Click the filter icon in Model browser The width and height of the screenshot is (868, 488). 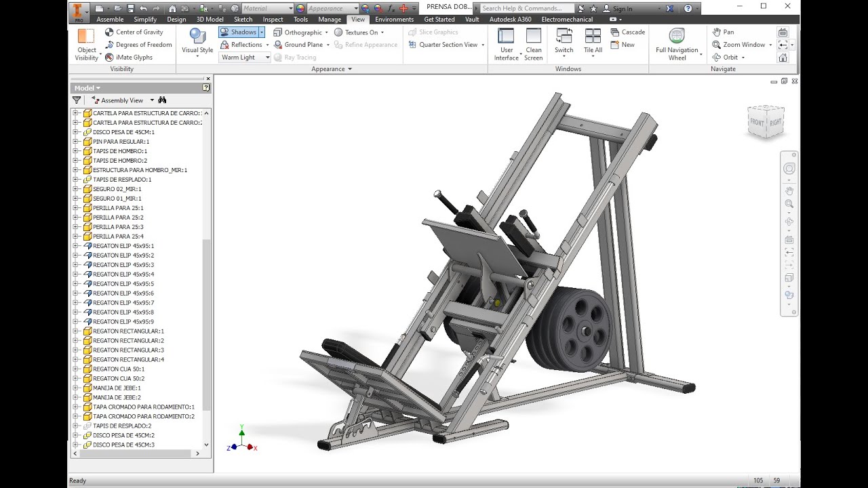click(77, 100)
